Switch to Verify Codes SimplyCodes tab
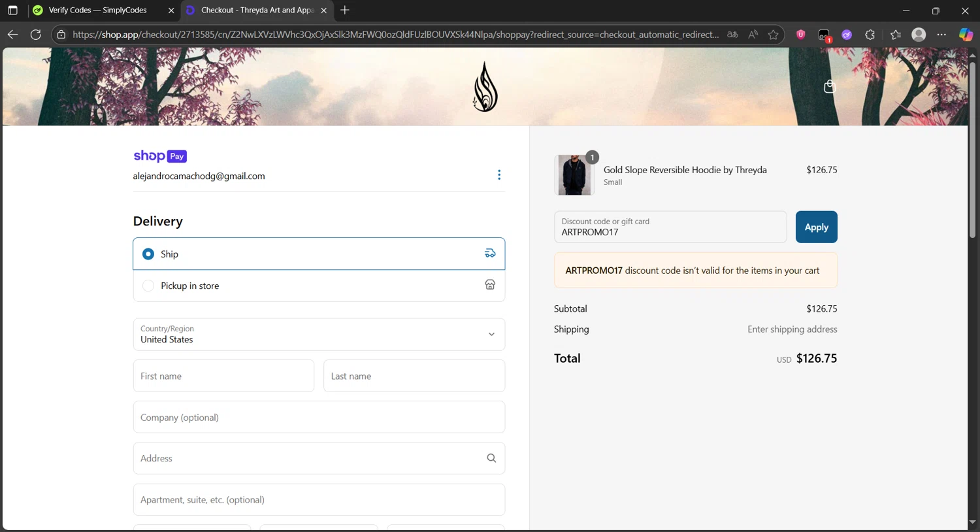Image resolution: width=980 pixels, height=532 pixels. click(x=98, y=10)
